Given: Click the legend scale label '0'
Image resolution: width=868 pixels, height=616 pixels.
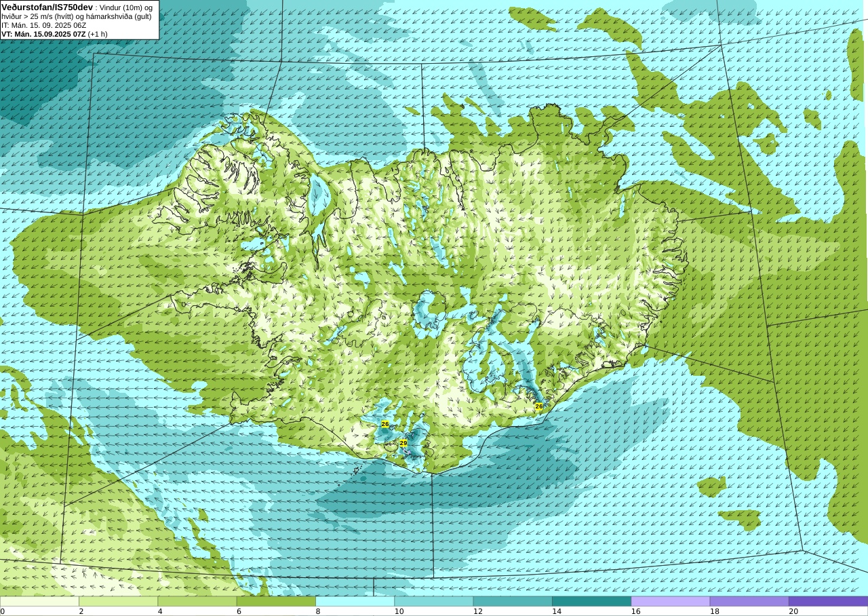Looking at the screenshot, I should (x=3, y=611).
